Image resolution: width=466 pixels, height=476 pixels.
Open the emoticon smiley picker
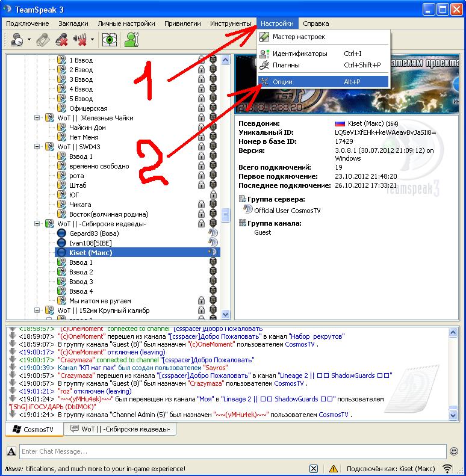point(454,451)
